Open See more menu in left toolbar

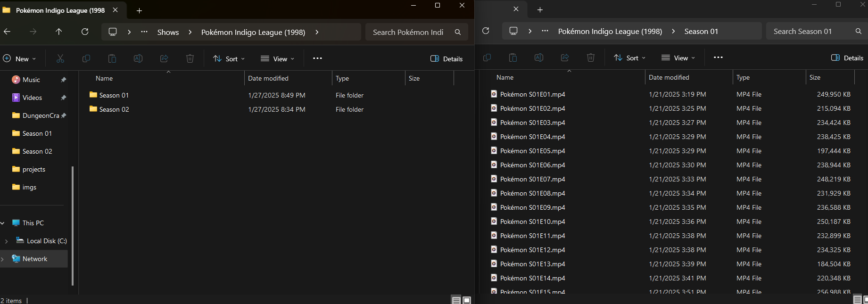coord(317,58)
